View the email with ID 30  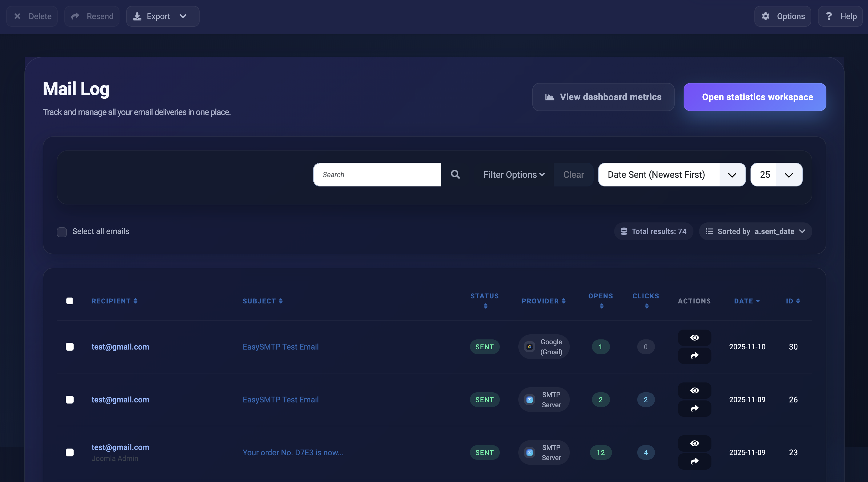[x=695, y=337]
